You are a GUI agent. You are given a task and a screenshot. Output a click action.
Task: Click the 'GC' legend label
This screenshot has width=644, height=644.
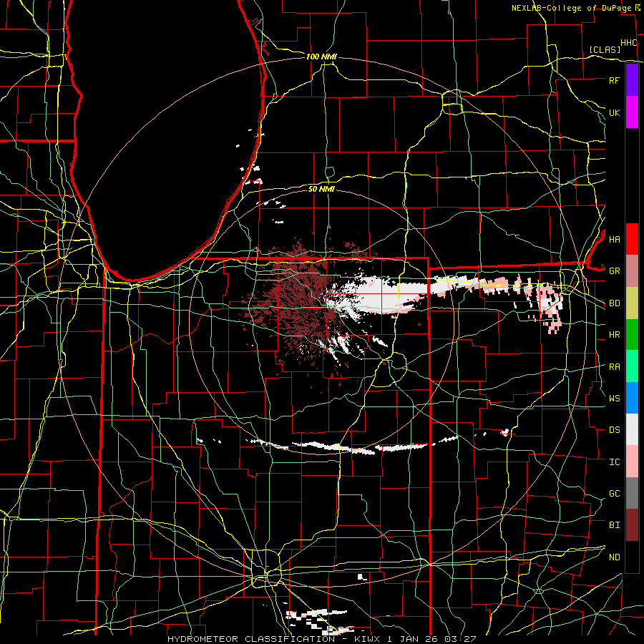point(614,494)
